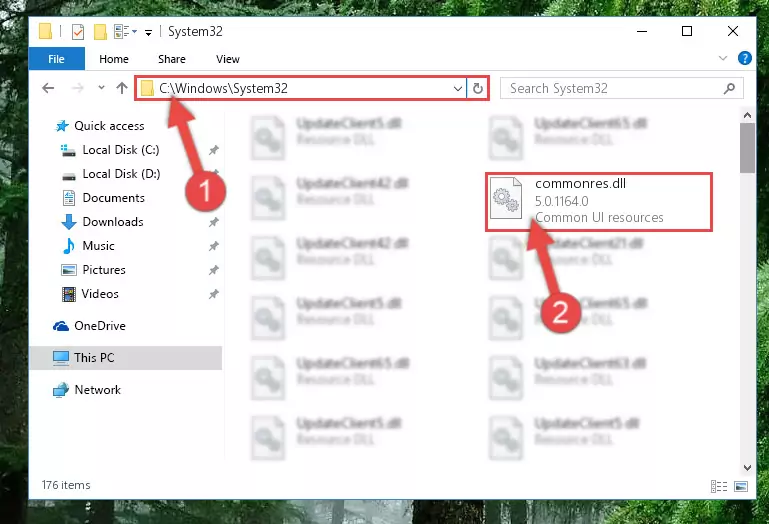The image size is (769, 524).
Task: Click the New folder quick access icon
Action: [100, 32]
